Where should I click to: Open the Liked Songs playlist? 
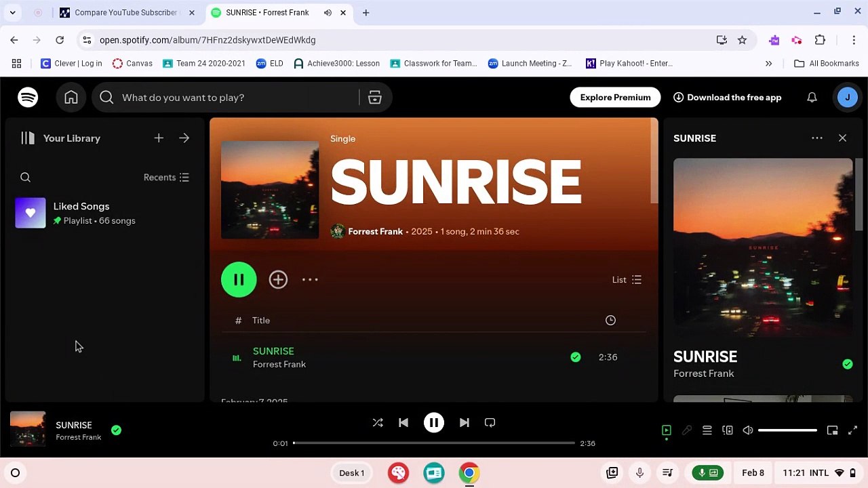104,213
